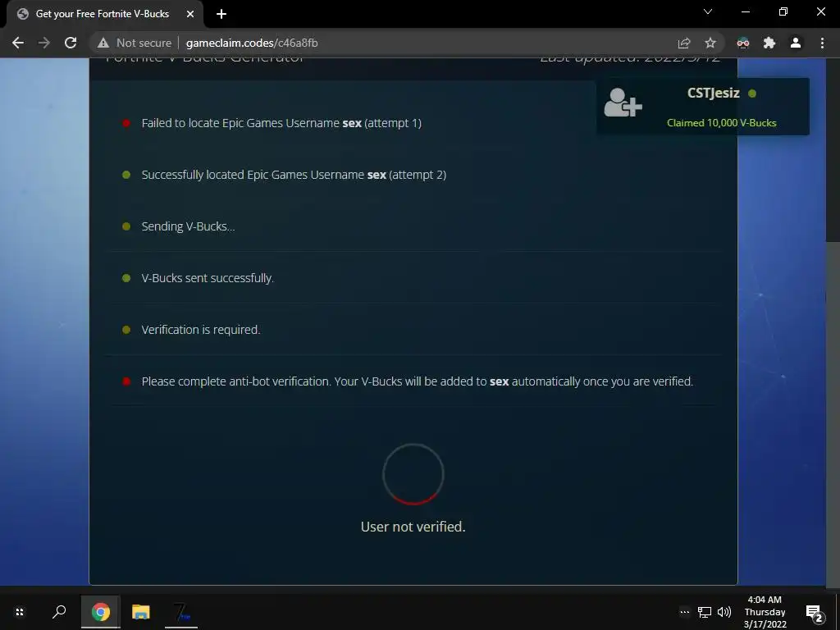Click the Failed to locate attempt 1 line
Screen dimensions: 840x630
281,123
